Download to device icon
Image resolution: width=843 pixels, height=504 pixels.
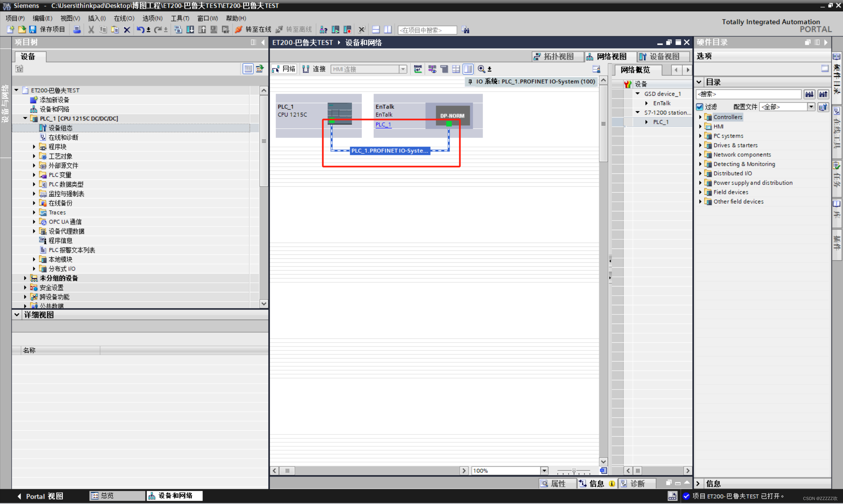pyautogui.click(x=190, y=30)
